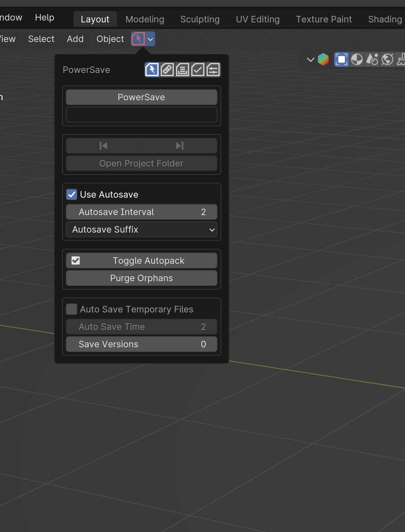Click the Auto Save Time field
Image resolution: width=405 pixels, height=532 pixels.
point(142,327)
